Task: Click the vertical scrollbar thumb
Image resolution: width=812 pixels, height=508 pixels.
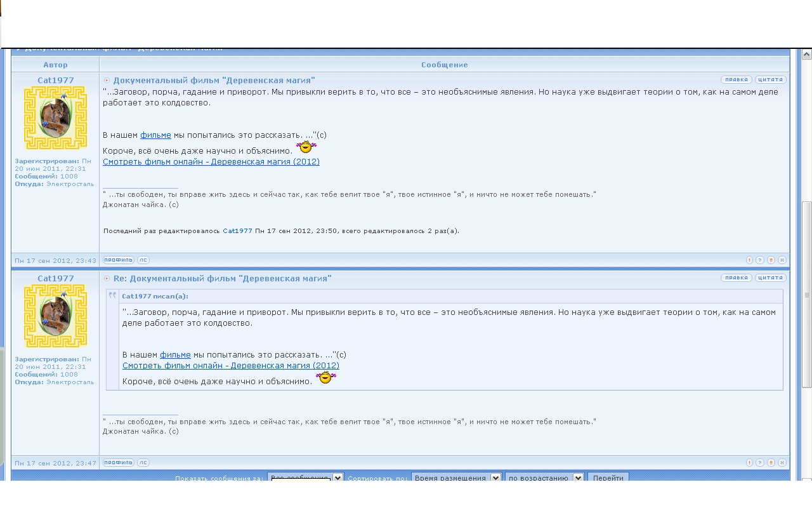Action: click(807, 294)
